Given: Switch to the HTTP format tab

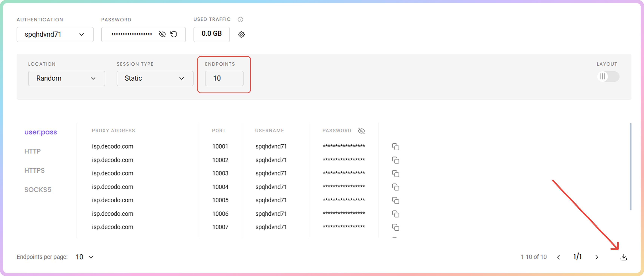Looking at the screenshot, I should pos(32,151).
